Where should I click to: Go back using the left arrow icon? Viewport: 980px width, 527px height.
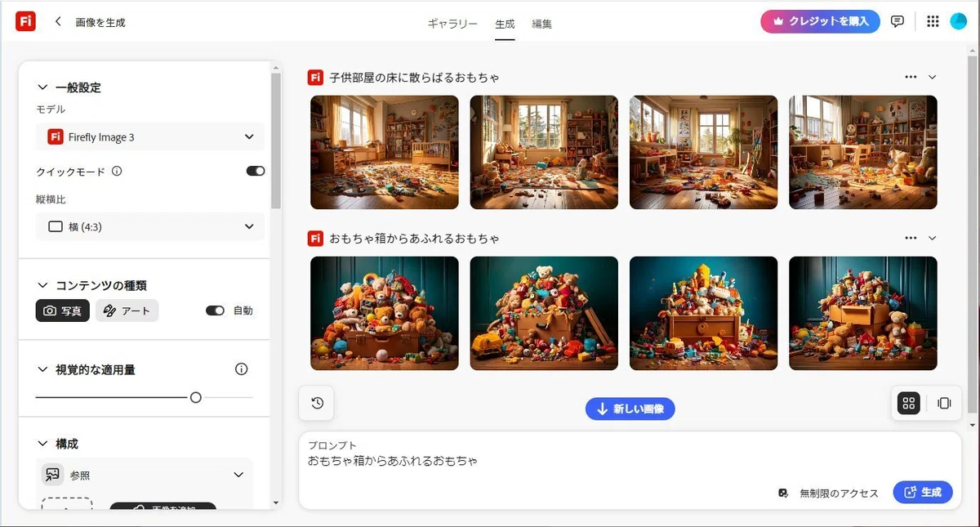(58, 22)
